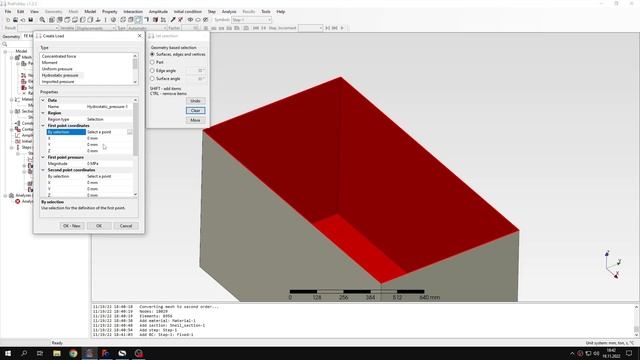Open the Model menu
Viewport: 640px width, 360px height.
[x=90, y=11]
